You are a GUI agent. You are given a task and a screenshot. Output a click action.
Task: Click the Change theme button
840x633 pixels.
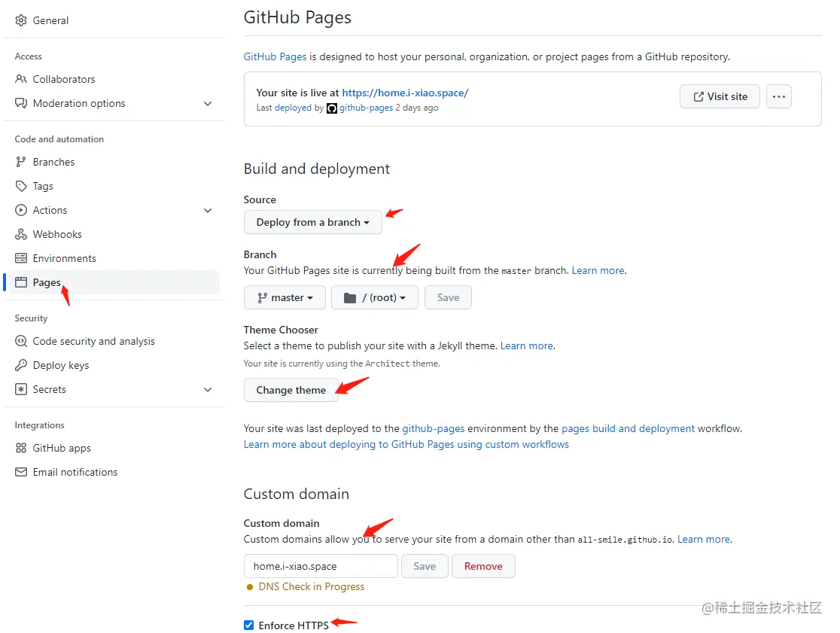click(x=291, y=390)
